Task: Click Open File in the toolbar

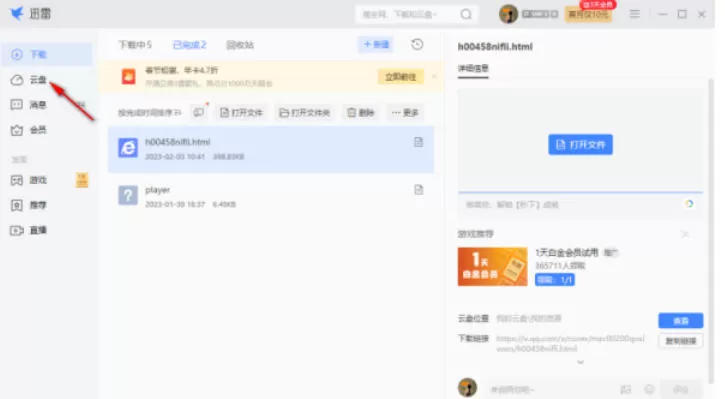Action: [x=241, y=112]
